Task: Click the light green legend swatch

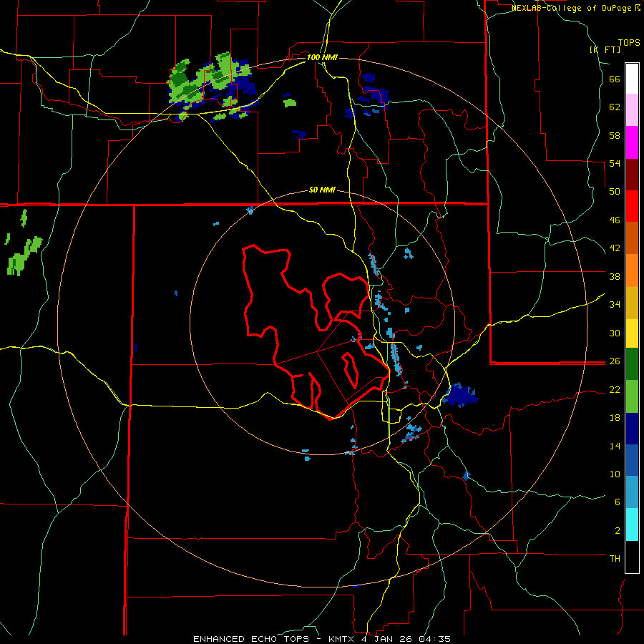Action: point(632,396)
